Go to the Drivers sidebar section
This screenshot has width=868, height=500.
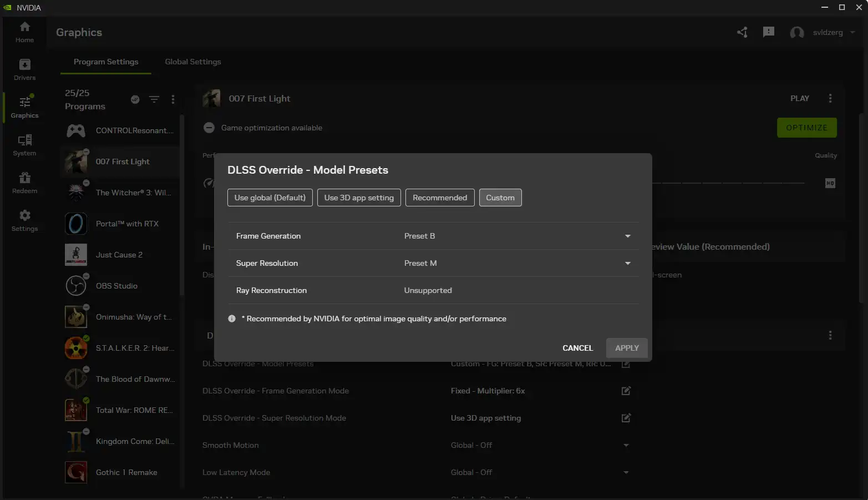[24, 70]
